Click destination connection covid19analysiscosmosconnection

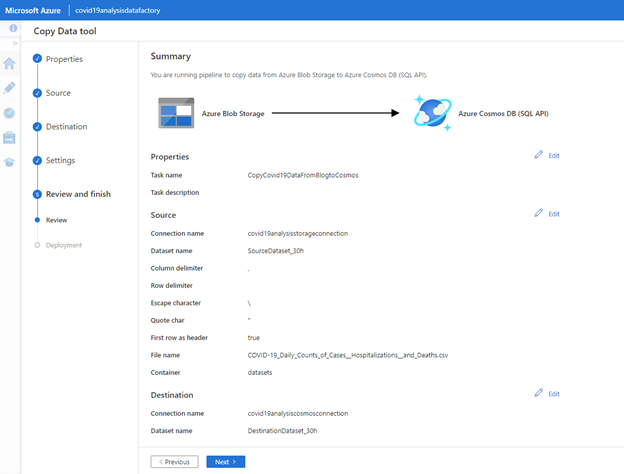point(298,413)
